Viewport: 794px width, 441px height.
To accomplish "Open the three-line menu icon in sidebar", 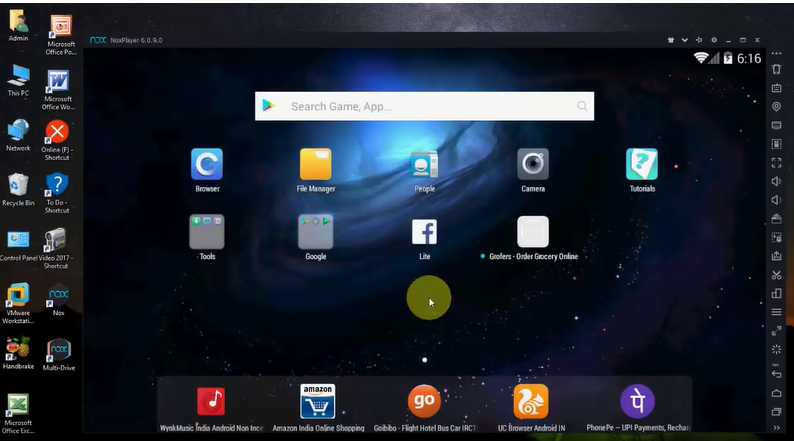I will [x=776, y=312].
